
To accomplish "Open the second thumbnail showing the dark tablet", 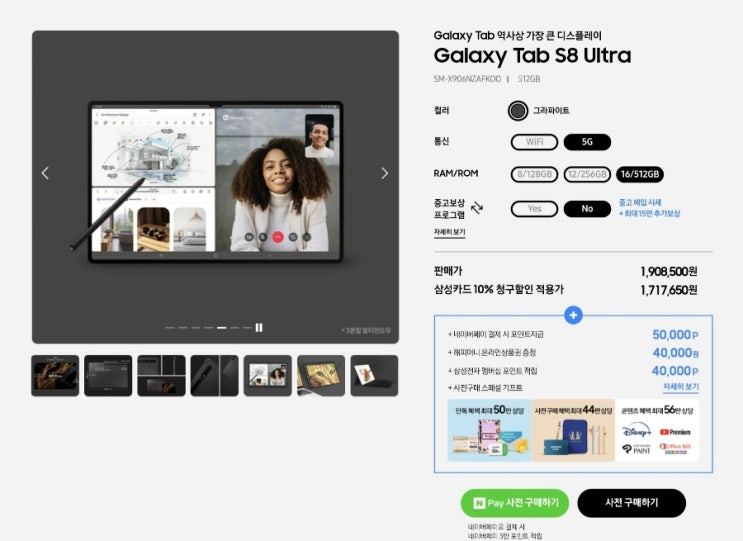I will 108,376.
